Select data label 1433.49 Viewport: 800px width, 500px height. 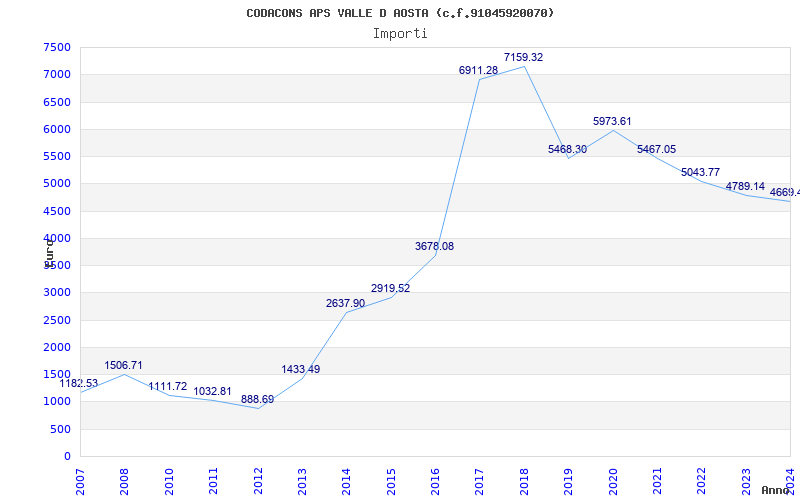pyautogui.click(x=301, y=369)
